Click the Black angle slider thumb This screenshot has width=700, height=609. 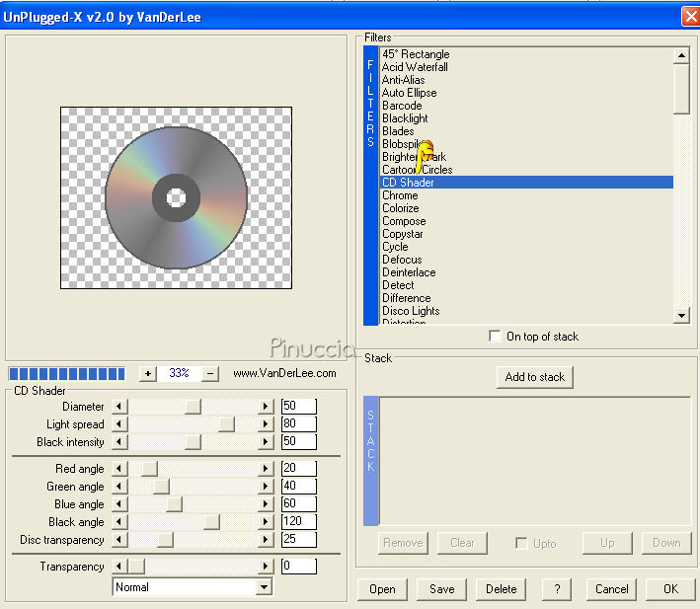point(211,522)
